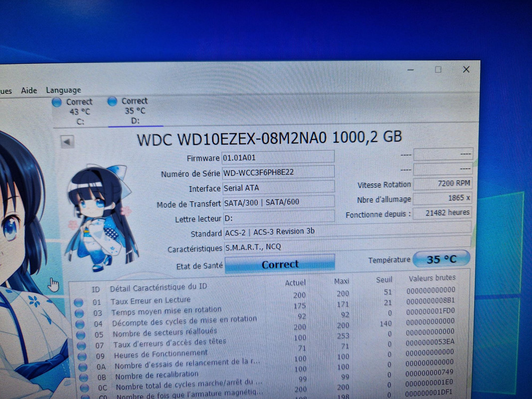Click the Standard field ACS-2 | ACS-3 Revision 3b
Screen dimensions: 532x399
pos(348,231)
